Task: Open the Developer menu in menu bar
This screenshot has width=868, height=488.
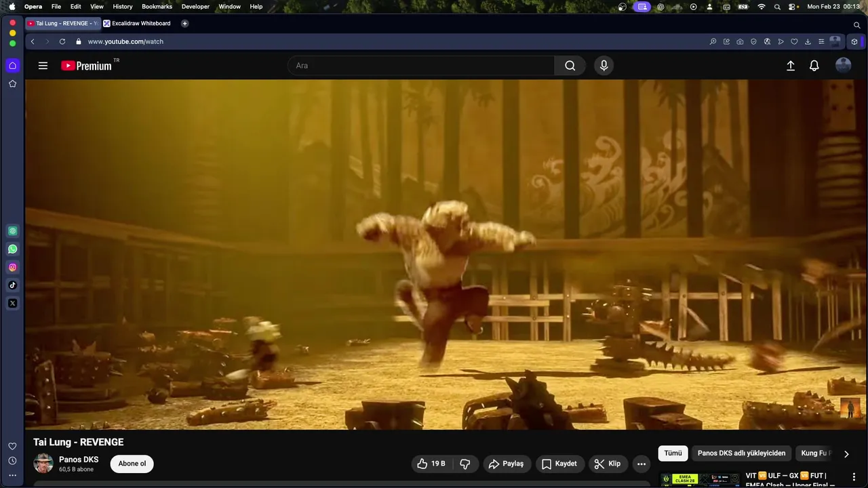Action: coord(195,6)
